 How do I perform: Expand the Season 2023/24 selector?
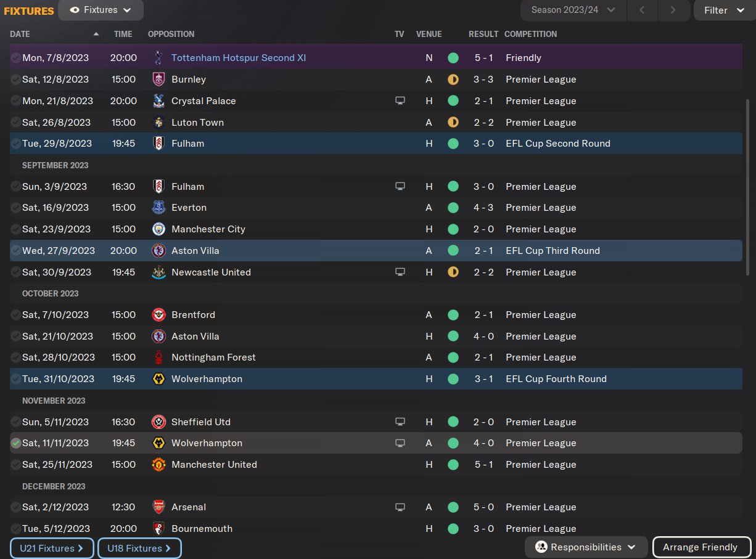[x=573, y=10]
